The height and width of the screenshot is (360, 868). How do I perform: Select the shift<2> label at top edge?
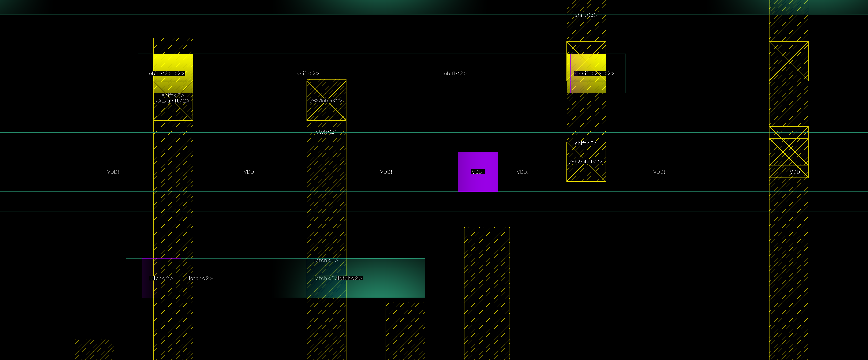pos(586,15)
